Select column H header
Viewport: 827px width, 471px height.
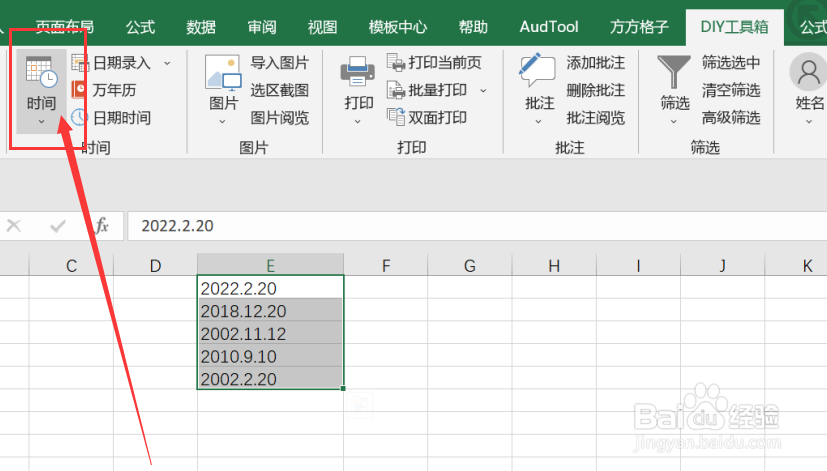tap(554, 265)
